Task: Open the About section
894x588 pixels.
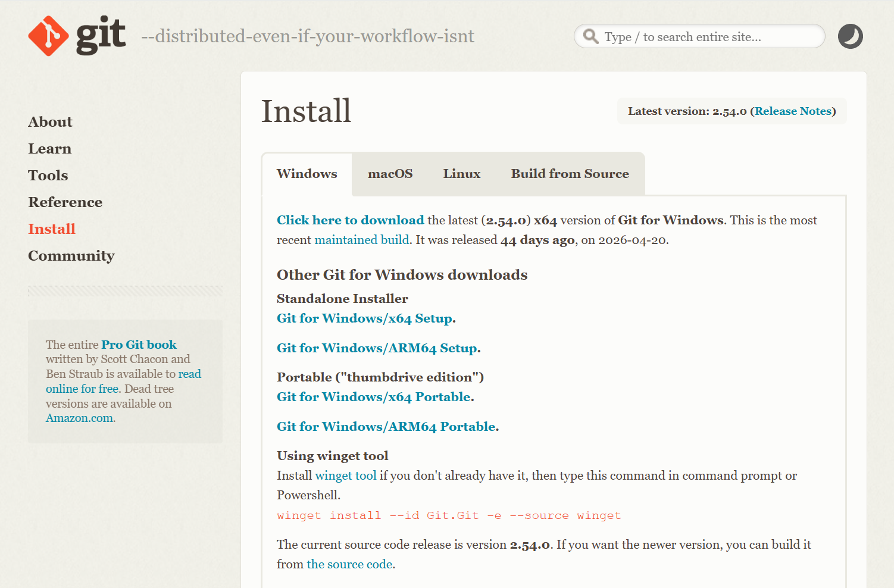Action: [50, 122]
